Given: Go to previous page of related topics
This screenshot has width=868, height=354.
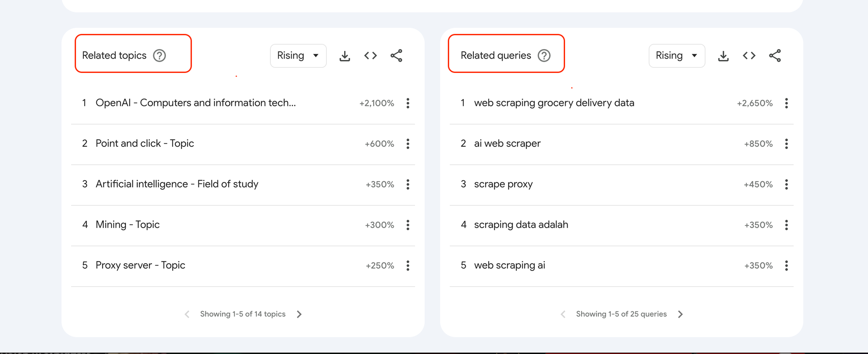Looking at the screenshot, I should pos(187,314).
